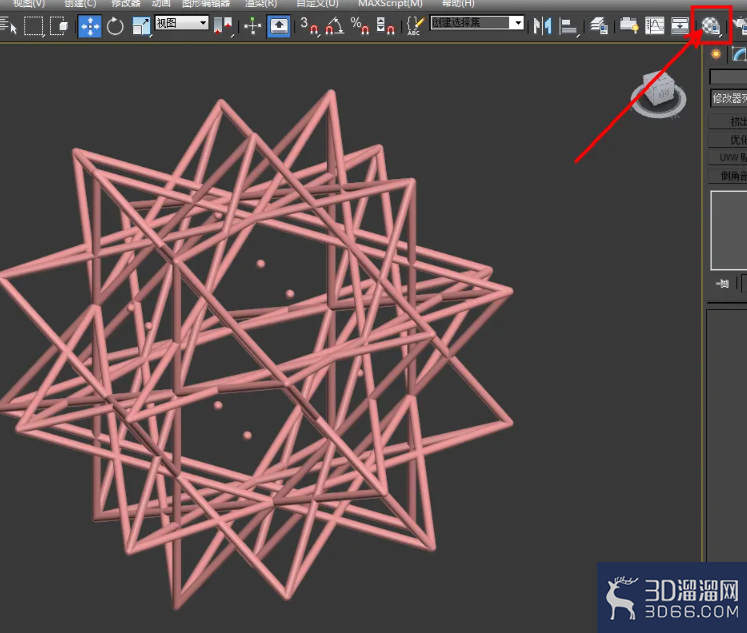Click the Select and Manipulate icon
This screenshot has height=633, width=747.
click(x=252, y=26)
